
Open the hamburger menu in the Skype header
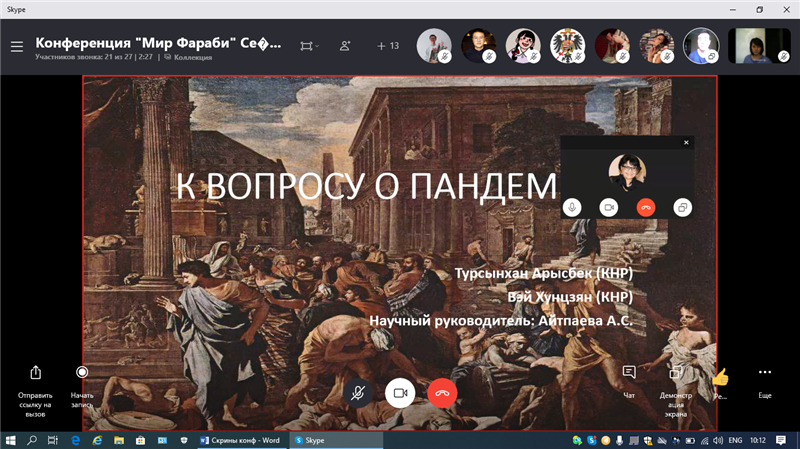[x=17, y=46]
